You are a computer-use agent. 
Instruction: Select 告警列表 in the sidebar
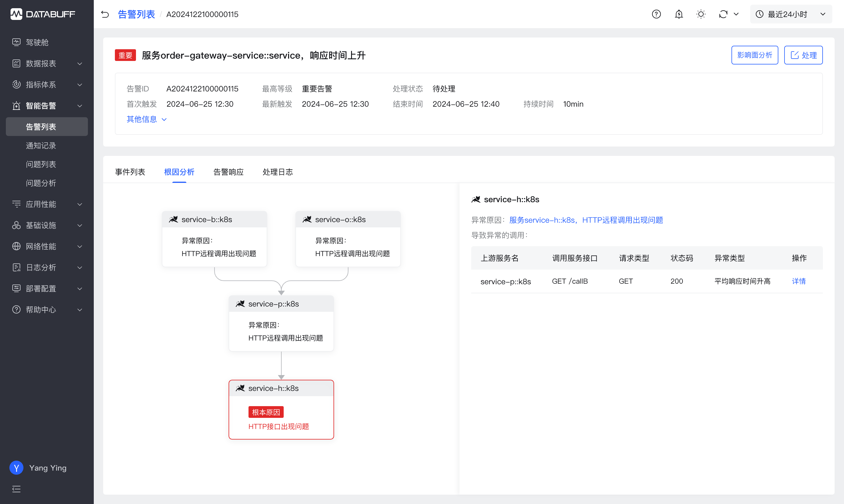click(x=47, y=127)
